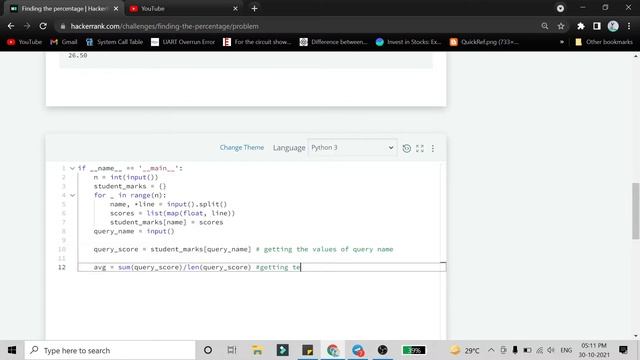Screen dimensions: 640x360
Task: Open Telegram from the taskbar
Action: (x=358, y=350)
